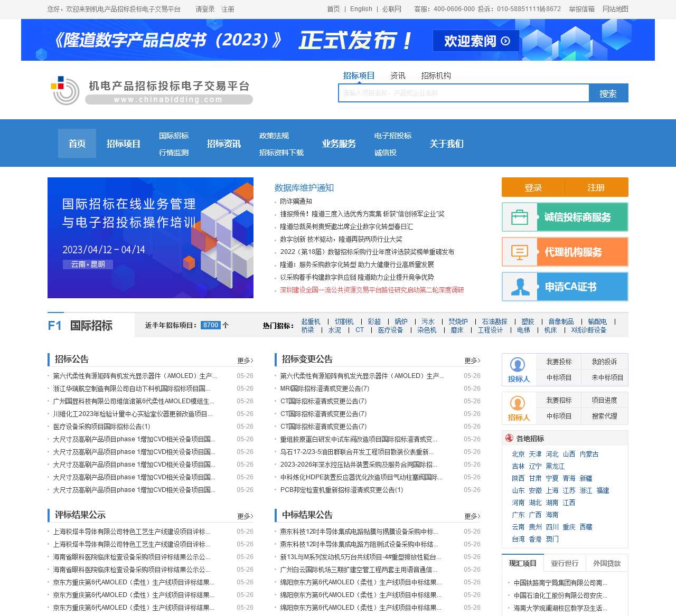The image size is (676, 616).
Task: Open 电子招投标 sub-navigation link
Action: point(393,136)
